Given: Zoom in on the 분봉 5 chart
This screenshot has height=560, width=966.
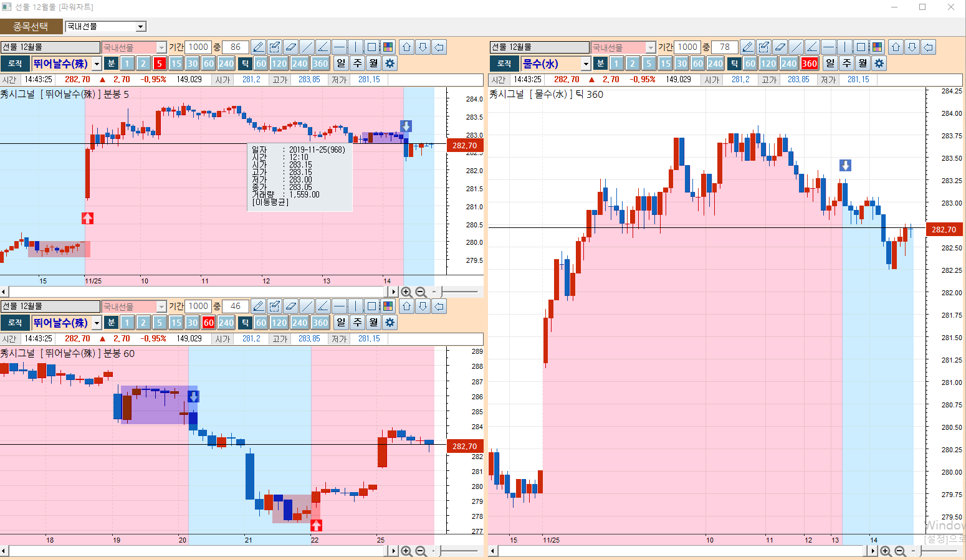Looking at the screenshot, I should click(x=406, y=292).
